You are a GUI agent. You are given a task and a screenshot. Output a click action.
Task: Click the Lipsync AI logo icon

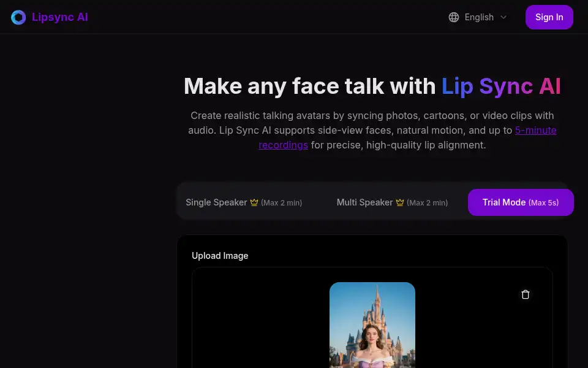point(18,17)
